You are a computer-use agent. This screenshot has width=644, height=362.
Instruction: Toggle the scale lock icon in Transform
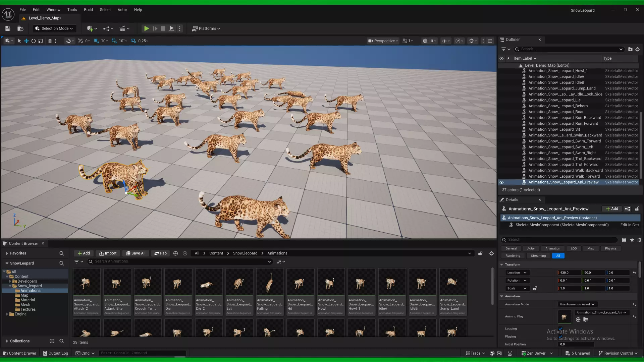click(535, 288)
